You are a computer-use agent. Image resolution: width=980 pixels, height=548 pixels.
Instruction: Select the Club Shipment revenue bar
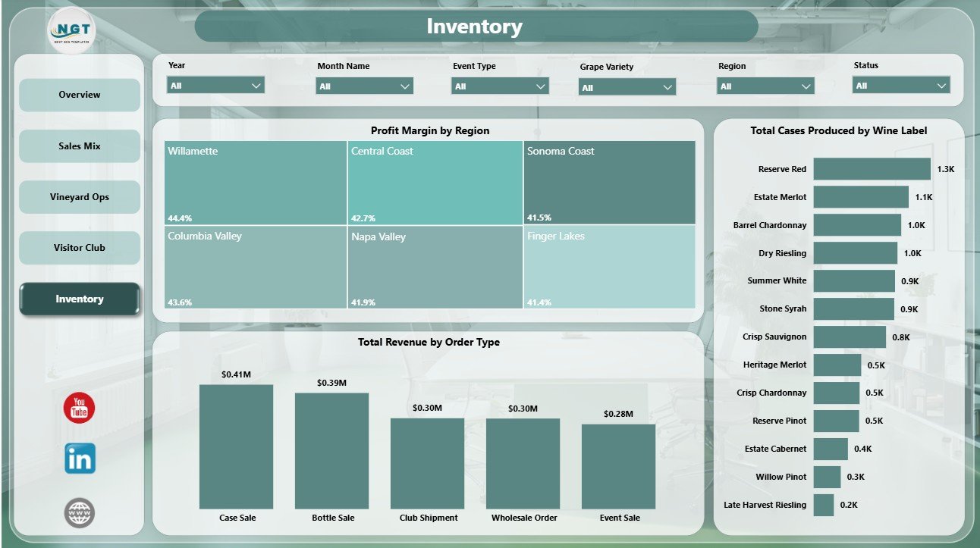click(427, 463)
